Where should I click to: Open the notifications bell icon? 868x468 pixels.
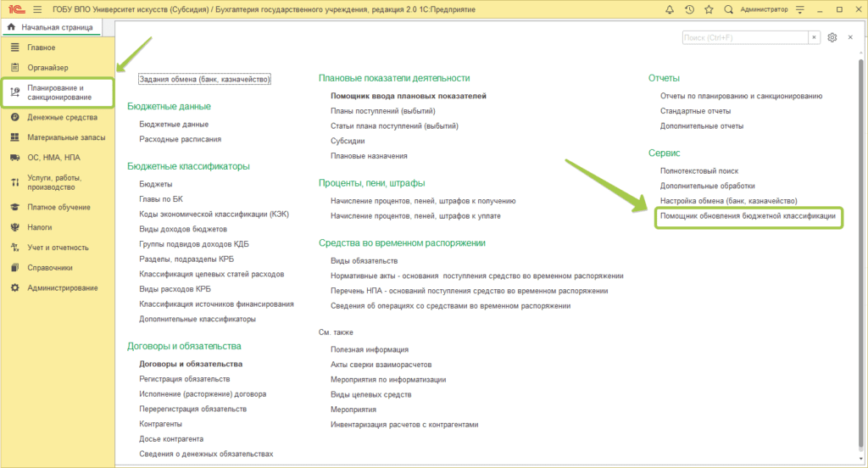pos(670,9)
